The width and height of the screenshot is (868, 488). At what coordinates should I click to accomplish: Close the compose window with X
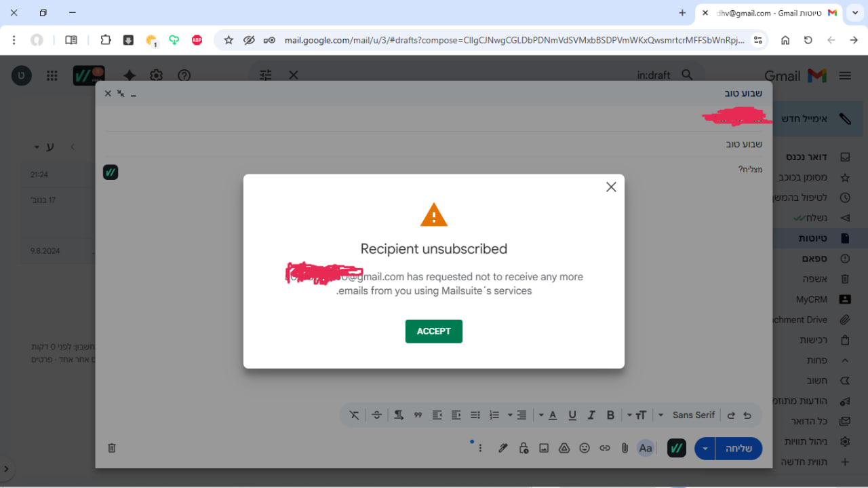[x=108, y=94]
